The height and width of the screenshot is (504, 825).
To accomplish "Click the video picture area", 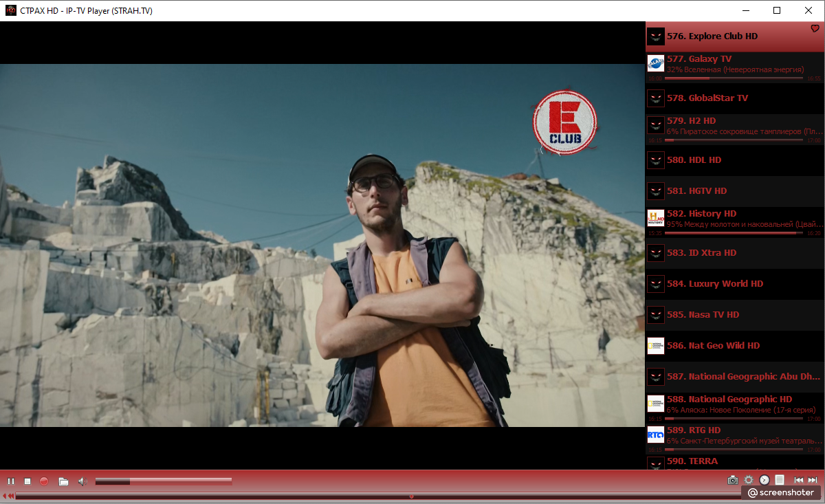I will (322, 245).
